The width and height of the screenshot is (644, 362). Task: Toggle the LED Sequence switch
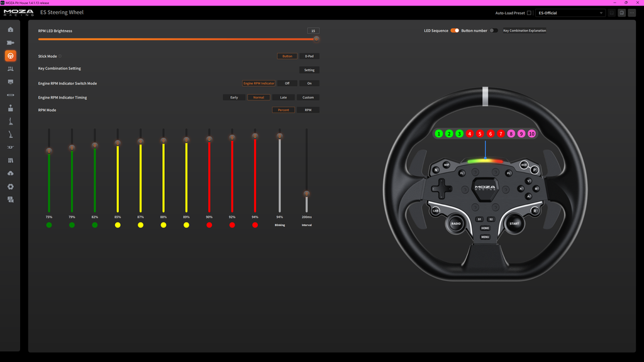[455, 31]
